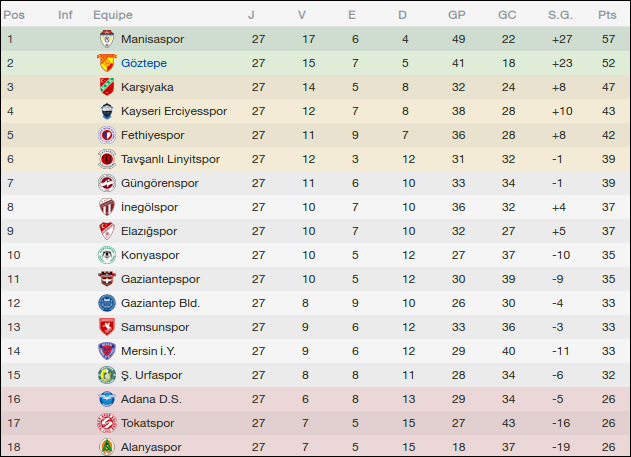Click the Samsunspor club crest
The image size is (631, 457).
click(x=107, y=327)
